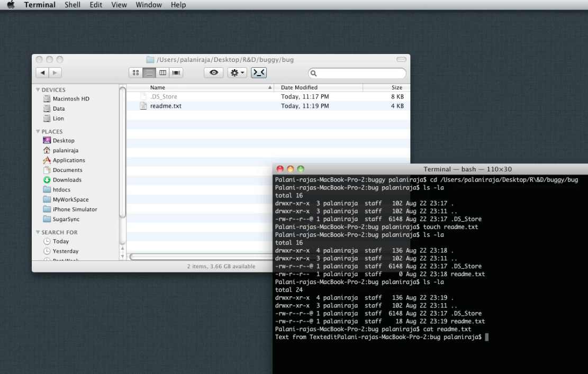588x374 pixels.
Task: Open Desktop in Finder sidebar
Action: click(x=59, y=140)
